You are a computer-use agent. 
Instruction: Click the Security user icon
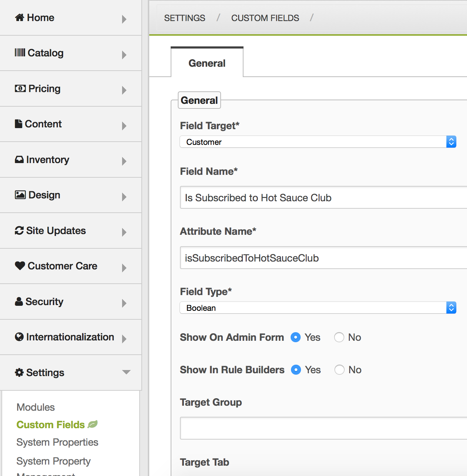[19, 301]
